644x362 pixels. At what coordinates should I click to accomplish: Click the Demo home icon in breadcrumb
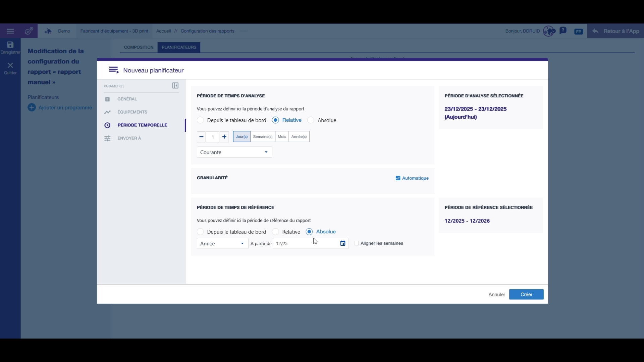48,31
